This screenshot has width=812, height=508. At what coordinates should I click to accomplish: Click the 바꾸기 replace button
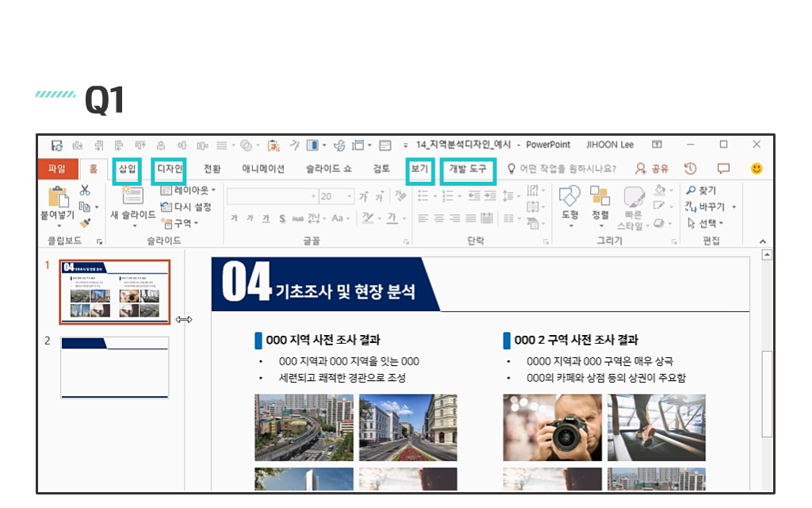point(706,207)
